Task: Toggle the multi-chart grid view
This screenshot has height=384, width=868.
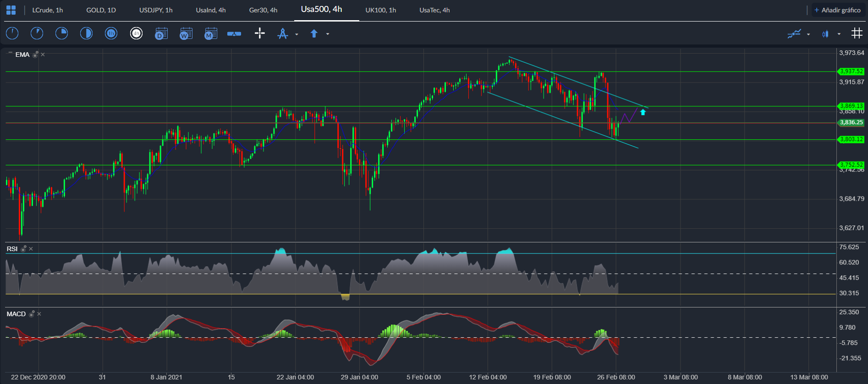Action: [x=857, y=33]
